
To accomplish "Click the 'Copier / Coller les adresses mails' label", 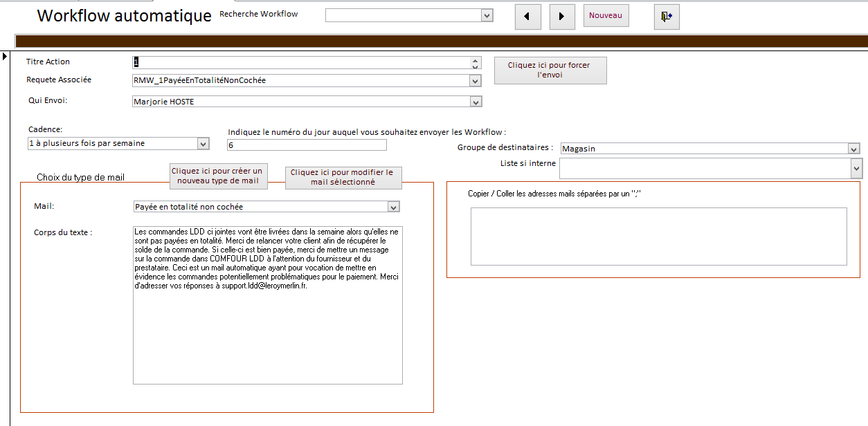I will pyautogui.click(x=555, y=194).
